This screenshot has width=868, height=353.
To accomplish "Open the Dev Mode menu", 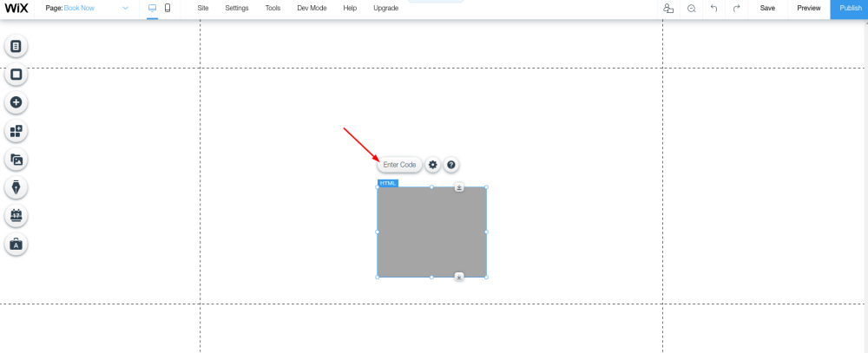I will (x=312, y=8).
